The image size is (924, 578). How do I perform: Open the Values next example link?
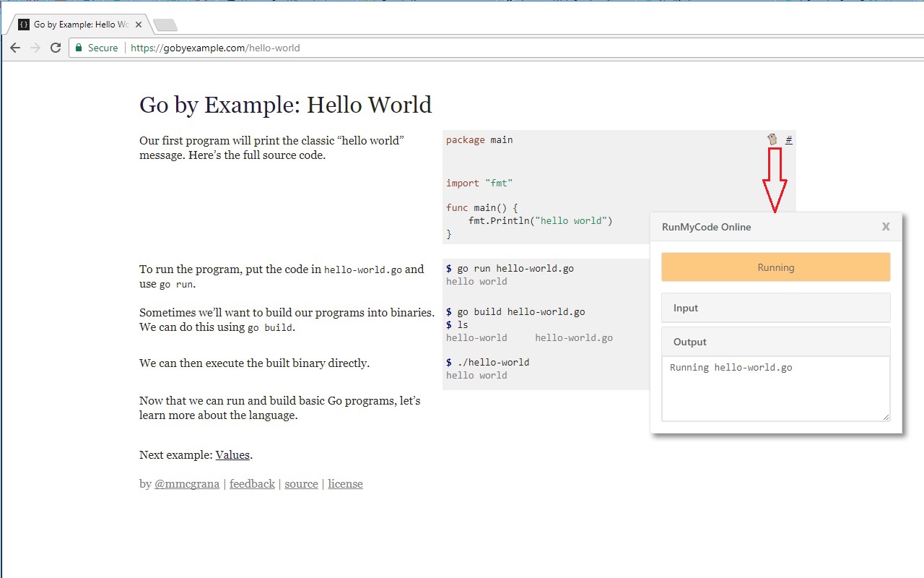pyautogui.click(x=232, y=455)
